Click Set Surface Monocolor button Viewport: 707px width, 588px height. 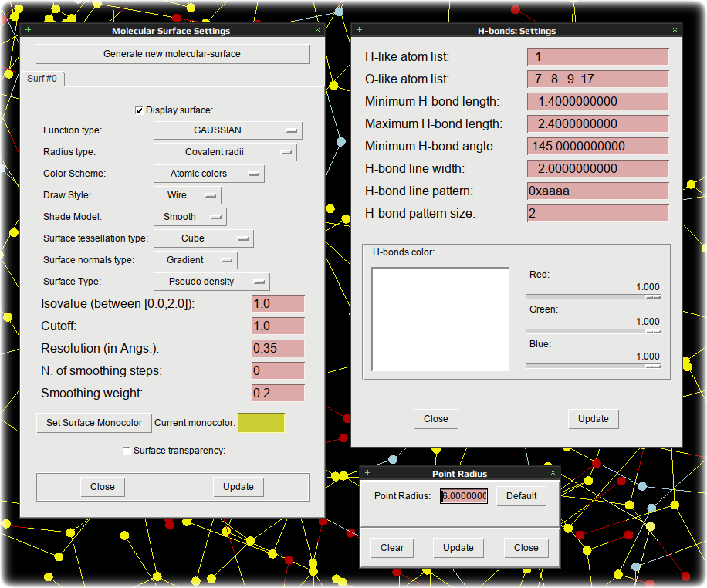coord(94,423)
